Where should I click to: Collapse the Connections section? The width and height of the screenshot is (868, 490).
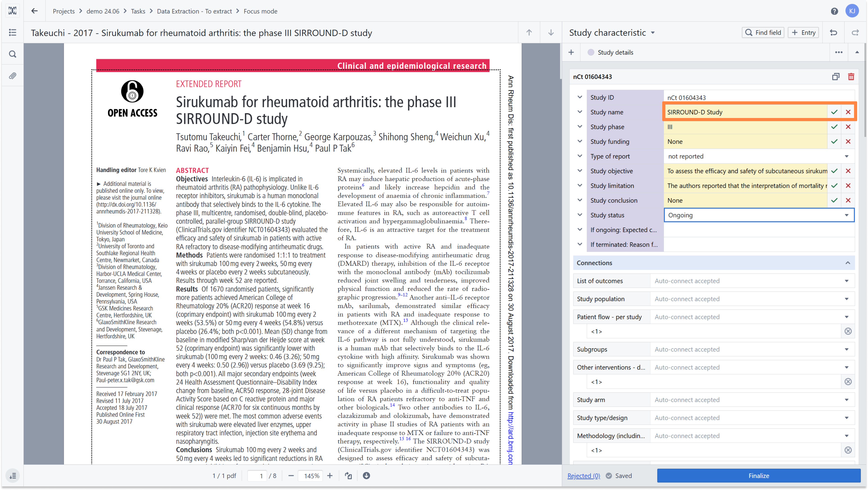click(848, 263)
